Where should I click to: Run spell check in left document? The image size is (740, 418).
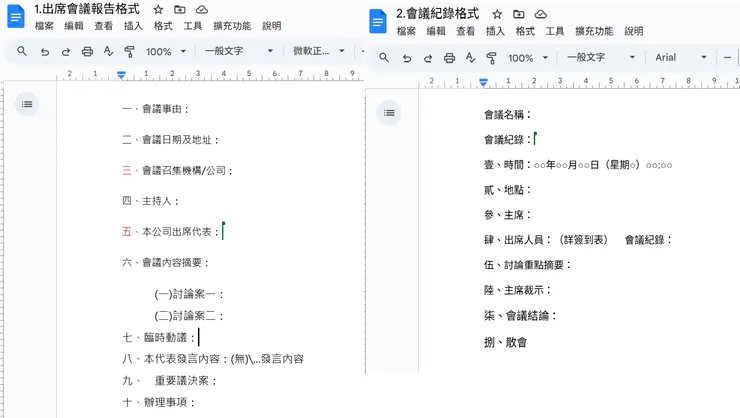tap(109, 51)
